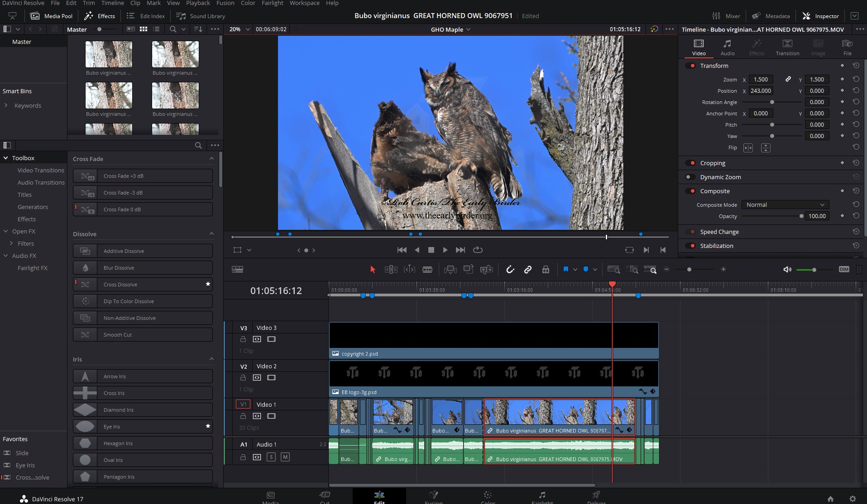Collapse the Dissolve effects category
867x504 pixels.
[x=211, y=233]
